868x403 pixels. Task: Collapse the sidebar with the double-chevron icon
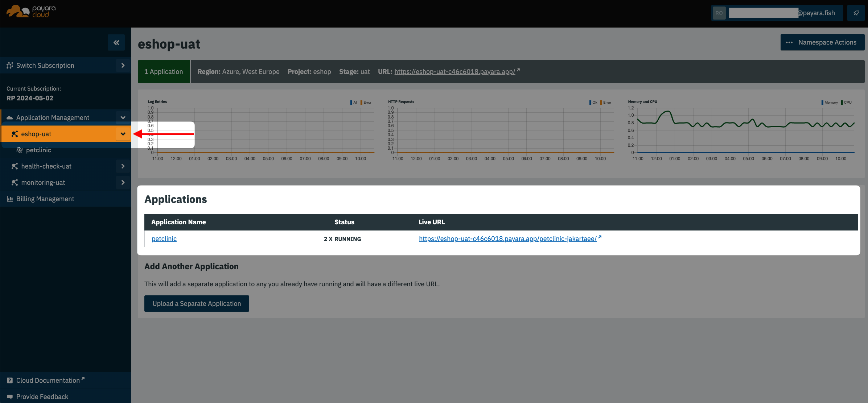coord(116,43)
